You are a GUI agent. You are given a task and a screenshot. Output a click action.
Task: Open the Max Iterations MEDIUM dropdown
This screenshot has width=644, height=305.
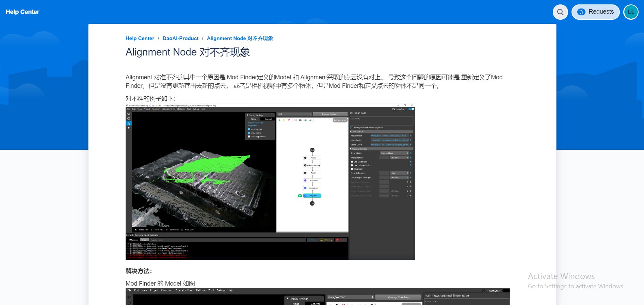399,158
